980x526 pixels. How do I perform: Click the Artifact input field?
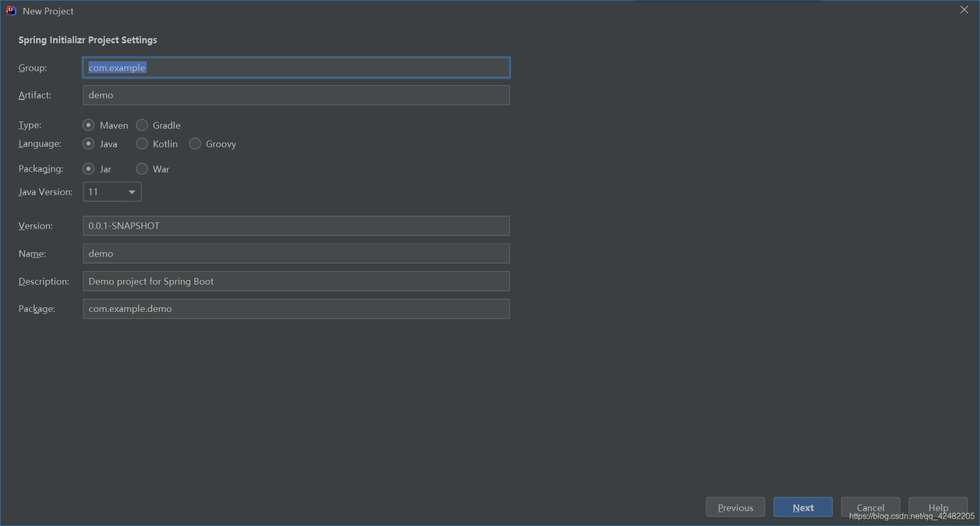click(x=296, y=95)
